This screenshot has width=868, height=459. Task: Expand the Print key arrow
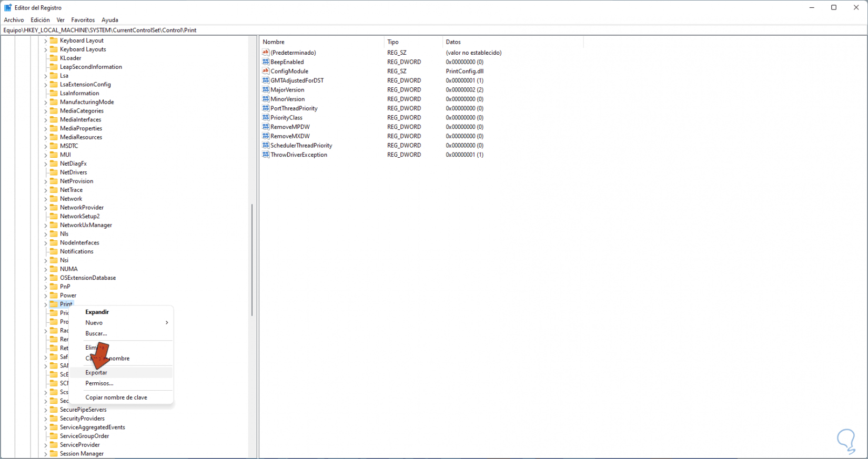tap(46, 304)
